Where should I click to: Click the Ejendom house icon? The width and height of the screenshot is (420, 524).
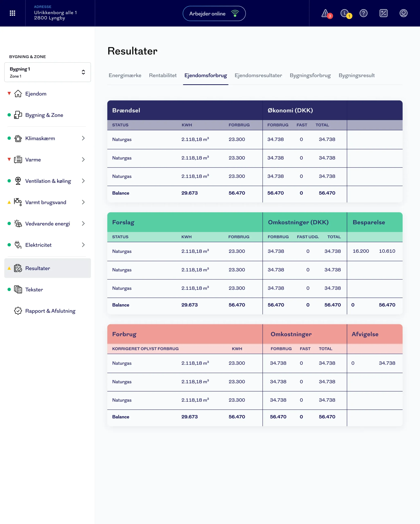pos(18,94)
